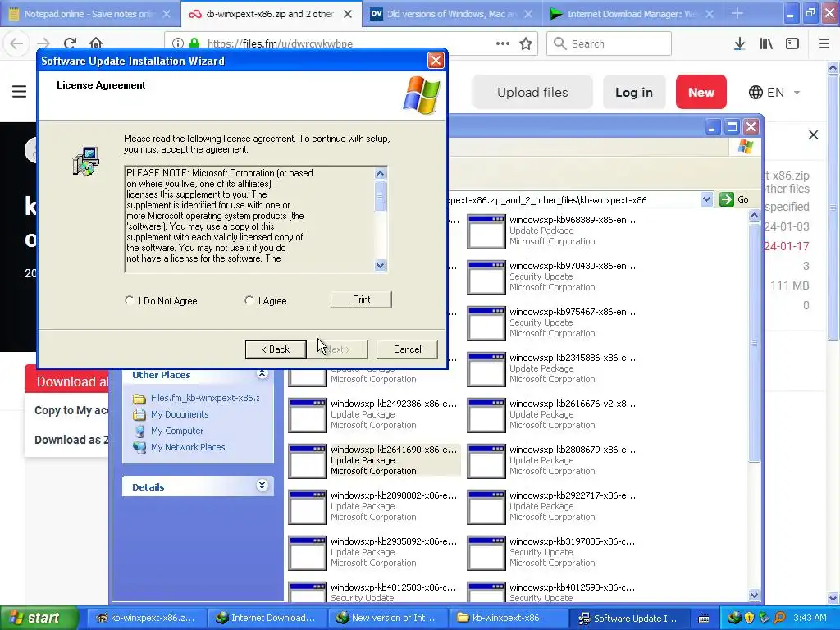The height and width of the screenshot is (630, 840).
Task: Select the I Do Not Agree option
Action: [129, 300]
